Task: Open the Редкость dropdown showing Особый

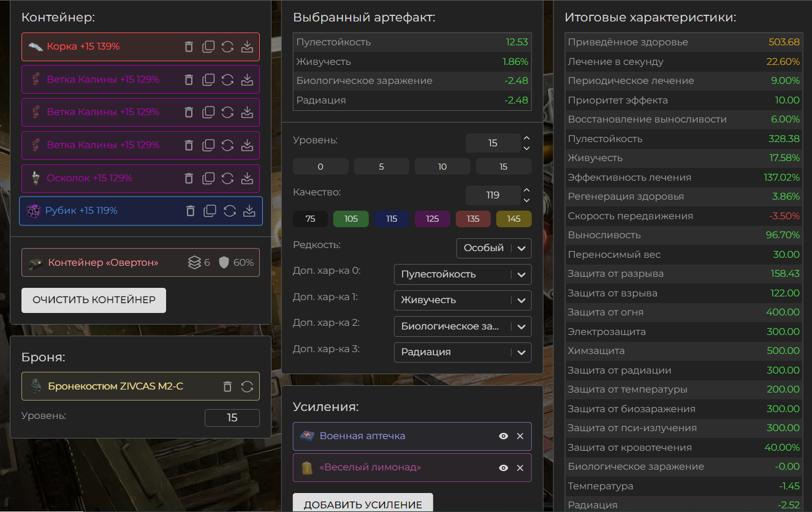Action: click(x=494, y=248)
